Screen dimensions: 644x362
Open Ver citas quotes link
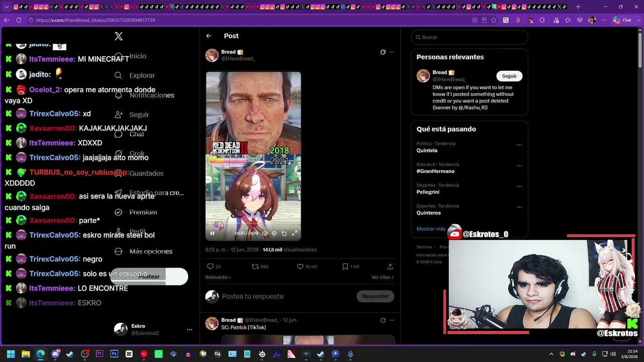click(x=383, y=277)
